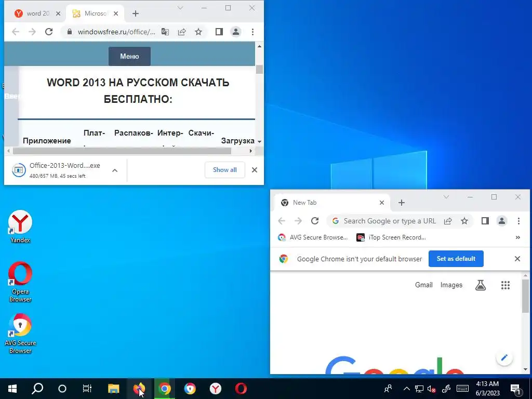Open Task View on the taskbar
Image resolution: width=532 pixels, height=399 pixels.
[x=87, y=389]
